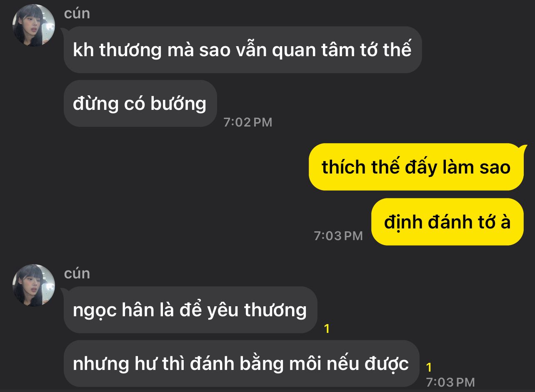This screenshot has width=535, height=392.
Task: Click unread '1' marker beside 'yêu thương' message
Action: point(327,329)
